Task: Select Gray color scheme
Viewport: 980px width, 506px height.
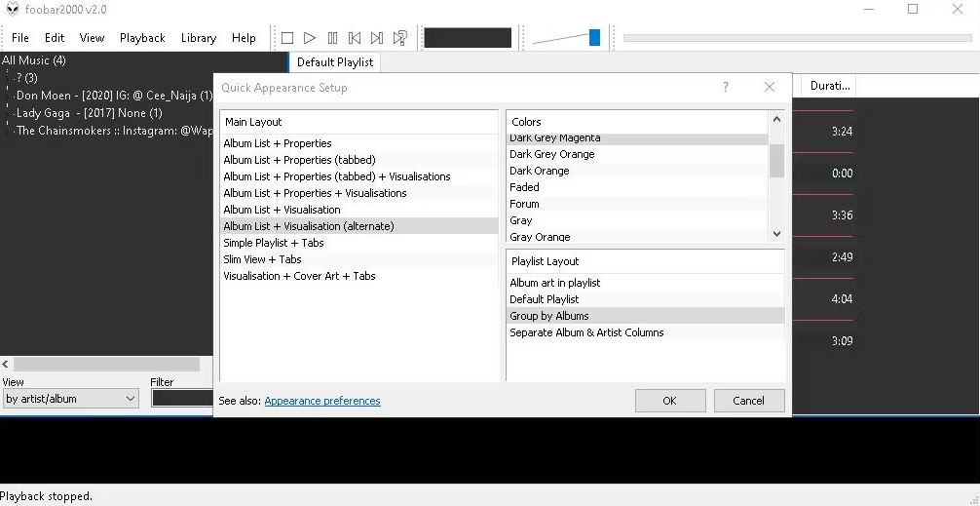Action: pyautogui.click(x=637, y=220)
